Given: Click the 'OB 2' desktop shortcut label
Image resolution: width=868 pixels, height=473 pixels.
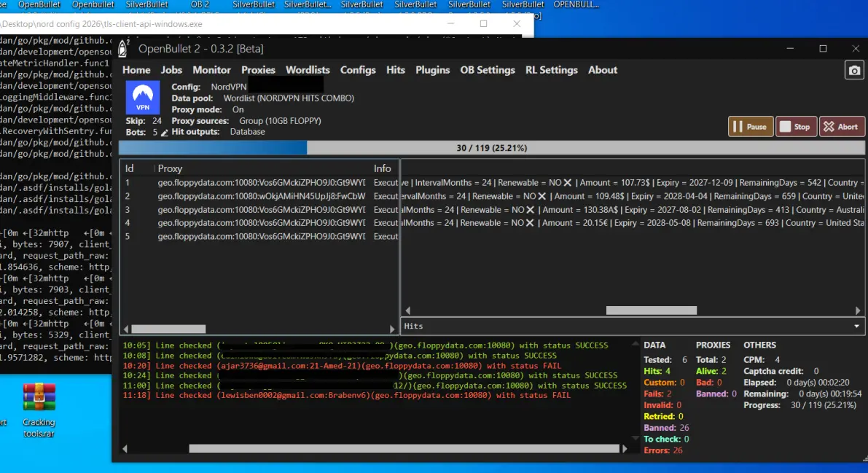Looking at the screenshot, I should (x=200, y=4).
